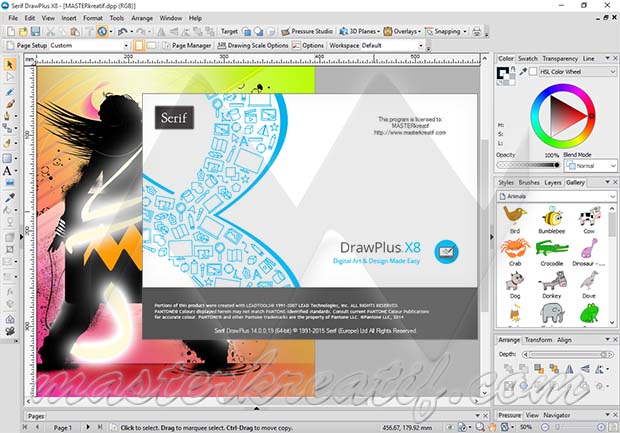Switch to the Swatch tab
This screenshot has width=620, height=433.
point(528,59)
